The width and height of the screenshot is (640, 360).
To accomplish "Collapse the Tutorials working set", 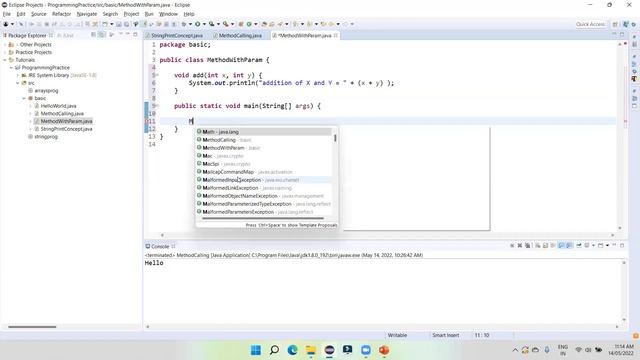I will pyautogui.click(x=5, y=60).
